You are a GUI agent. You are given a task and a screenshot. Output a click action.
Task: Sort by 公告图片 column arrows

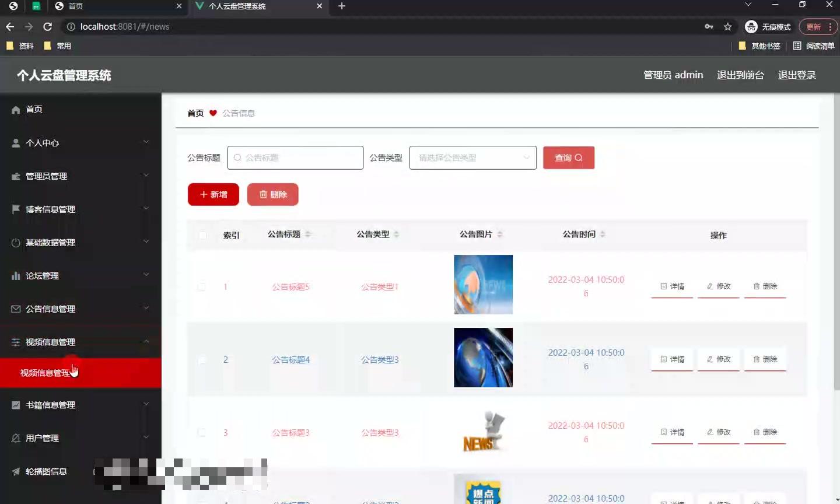click(500, 235)
